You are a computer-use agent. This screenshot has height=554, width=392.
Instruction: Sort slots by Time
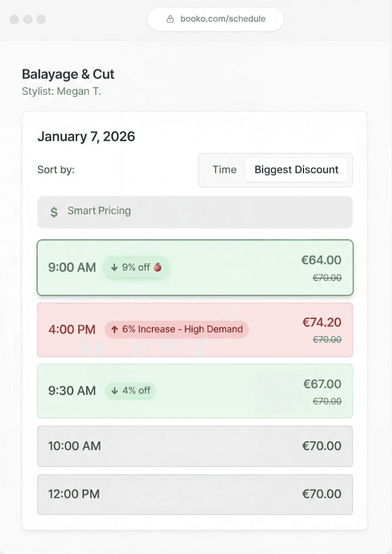(x=224, y=170)
